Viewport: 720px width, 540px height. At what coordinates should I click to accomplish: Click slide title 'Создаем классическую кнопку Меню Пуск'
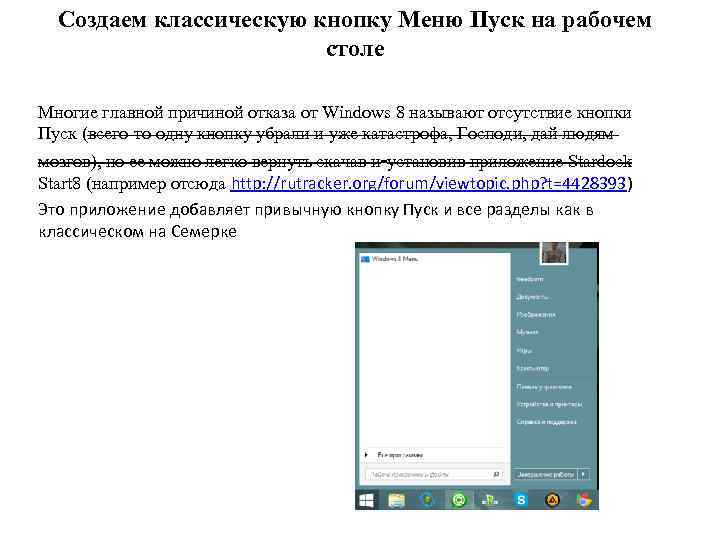pyautogui.click(x=354, y=34)
